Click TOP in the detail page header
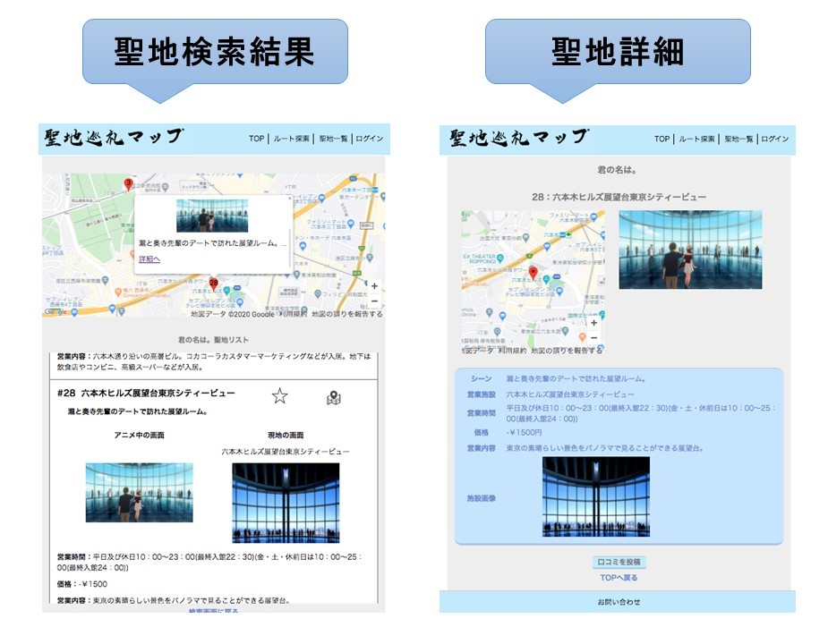The image size is (828, 644). tap(662, 139)
